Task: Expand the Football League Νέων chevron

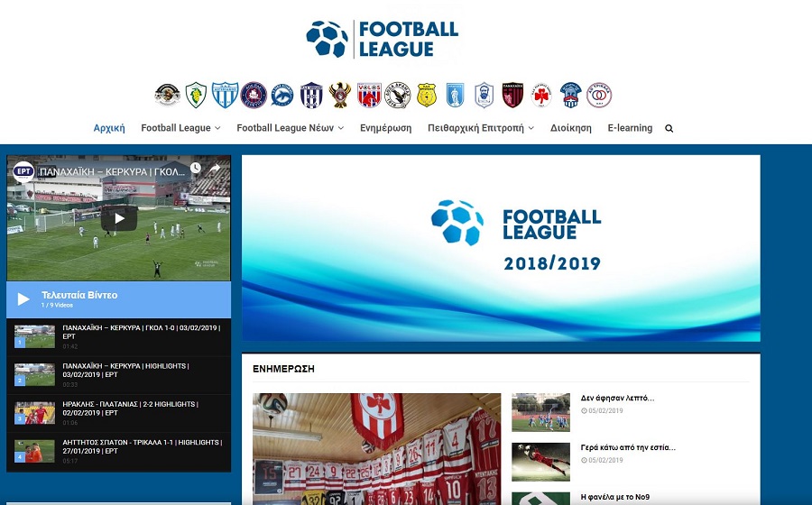Action: [341, 128]
